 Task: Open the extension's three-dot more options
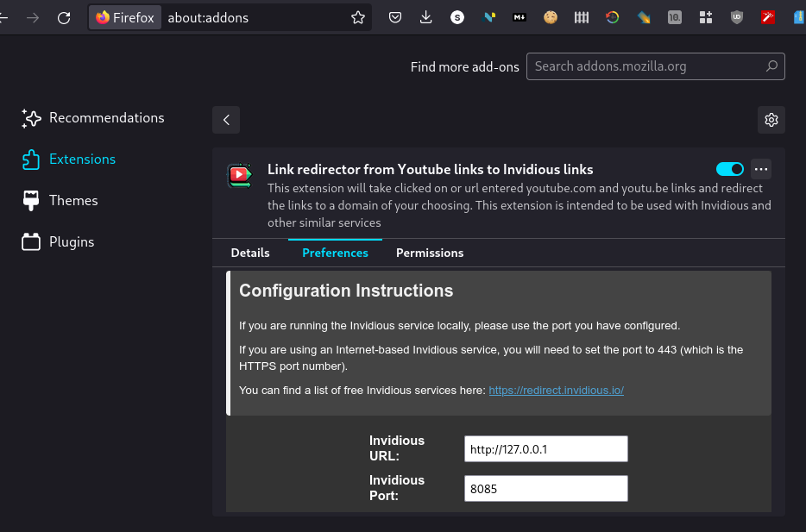click(x=761, y=169)
